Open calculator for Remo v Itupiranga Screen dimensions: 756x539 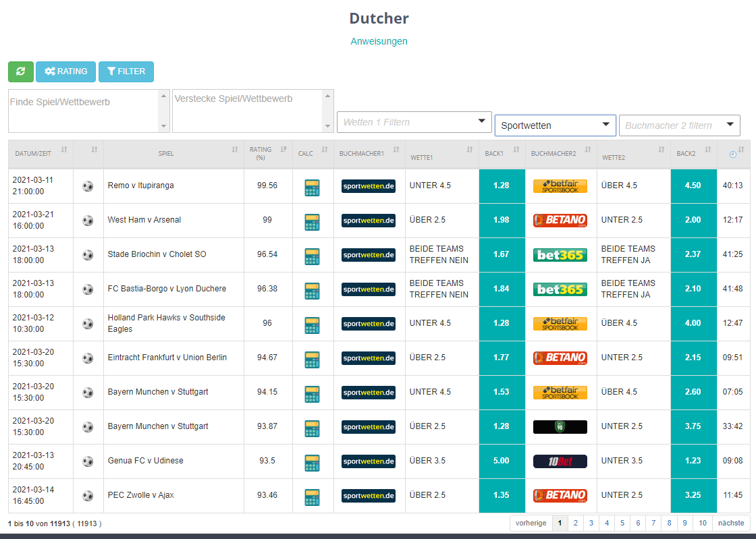click(x=311, y=186)
